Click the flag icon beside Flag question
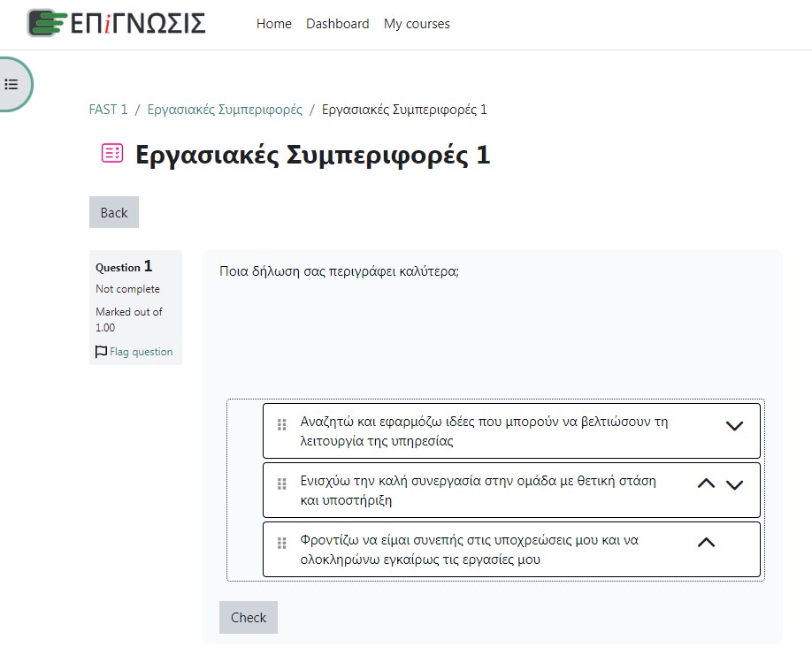This screenshot has height=647, width=812. point(101,352)
